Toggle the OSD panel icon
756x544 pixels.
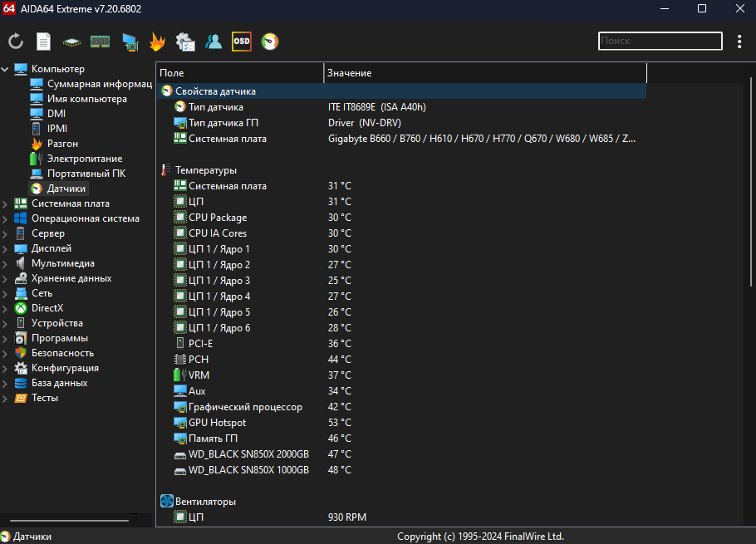242,42
